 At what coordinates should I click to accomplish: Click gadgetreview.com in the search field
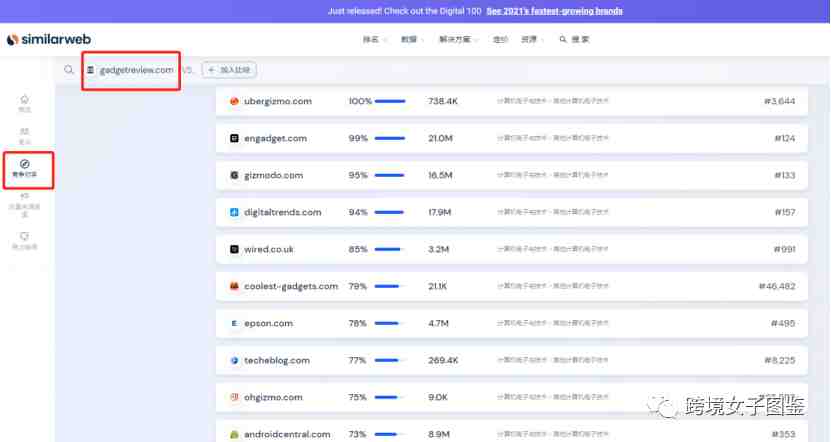click(136, 70)
